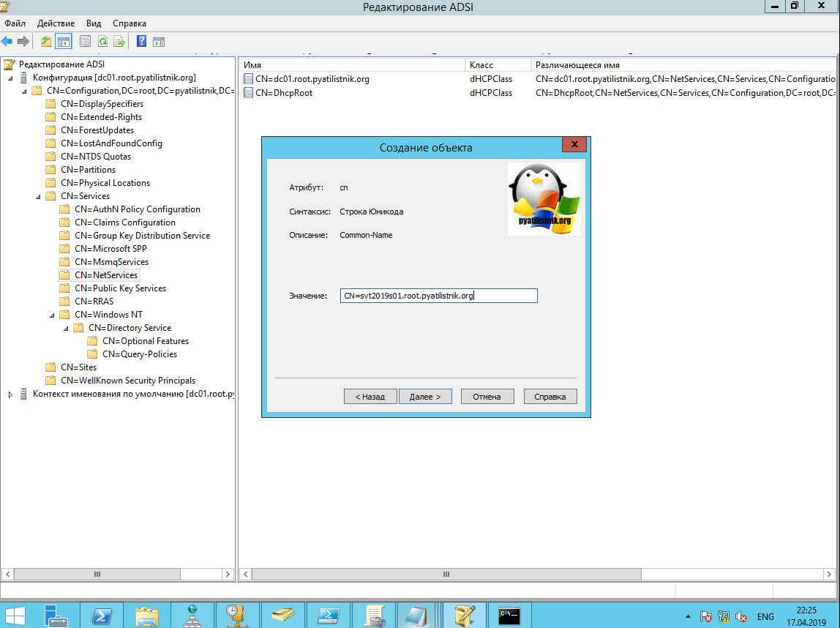Expand the default naming context node
This screenshot has width=840, height=628.
[10, 395]
